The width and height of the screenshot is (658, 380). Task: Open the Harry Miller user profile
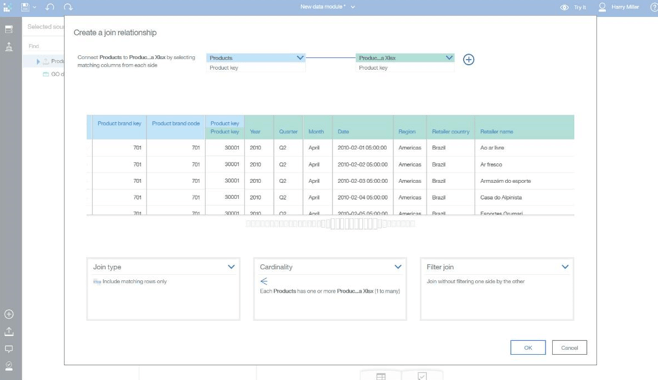619,7
